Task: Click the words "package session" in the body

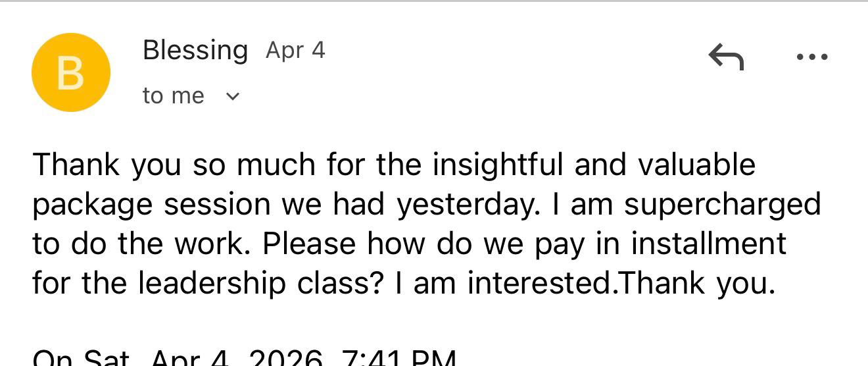Action: coord(151,204)
